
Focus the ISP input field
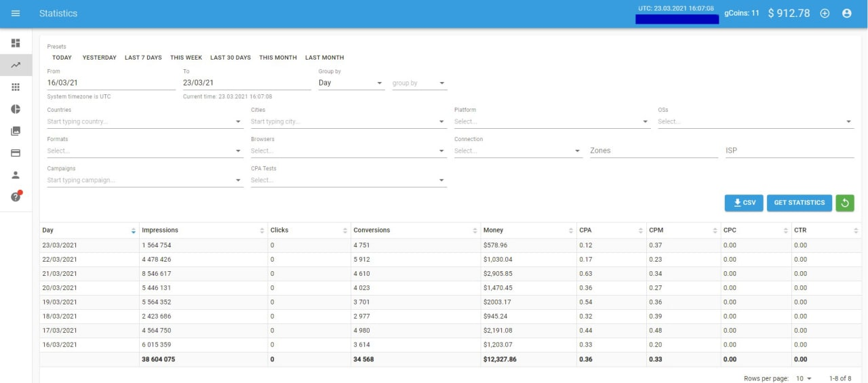pyautogui.click(x=789, y=150)
